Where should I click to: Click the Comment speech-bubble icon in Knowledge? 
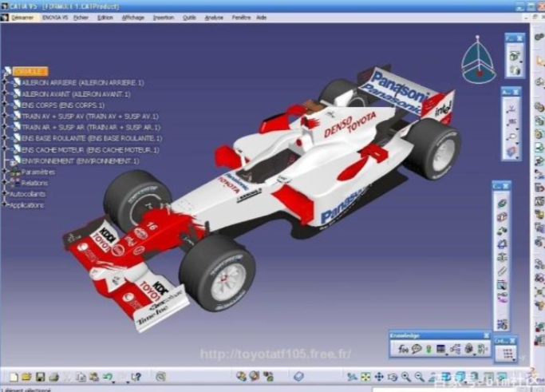tap(417, 349)
